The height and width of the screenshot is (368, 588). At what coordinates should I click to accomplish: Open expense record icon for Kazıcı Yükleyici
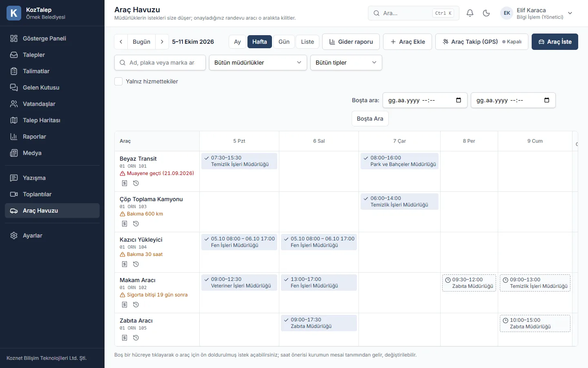pos(125,264)
